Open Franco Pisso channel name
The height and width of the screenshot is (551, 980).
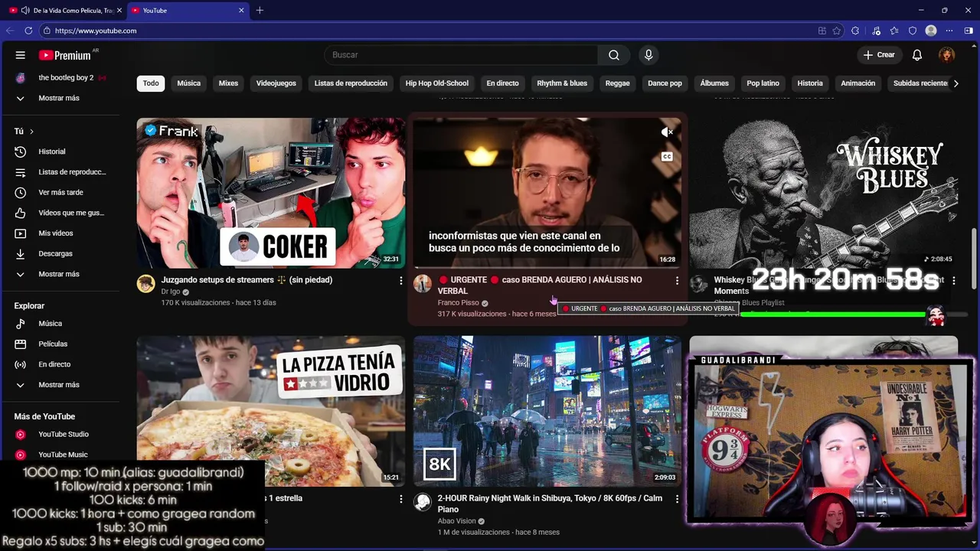click(459, 303)
